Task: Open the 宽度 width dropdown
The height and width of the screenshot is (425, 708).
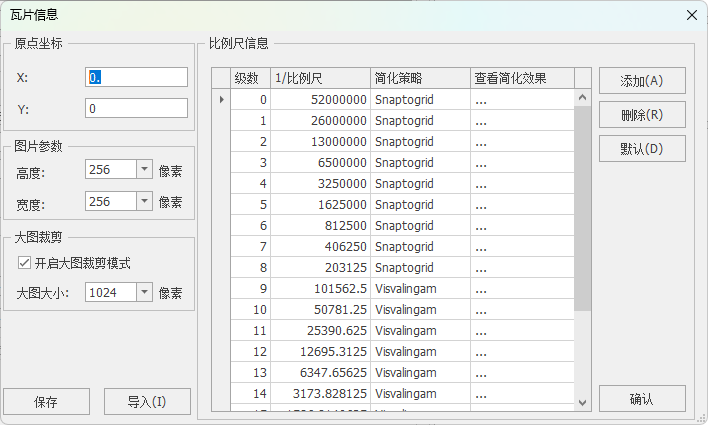Action: point(142,202)
